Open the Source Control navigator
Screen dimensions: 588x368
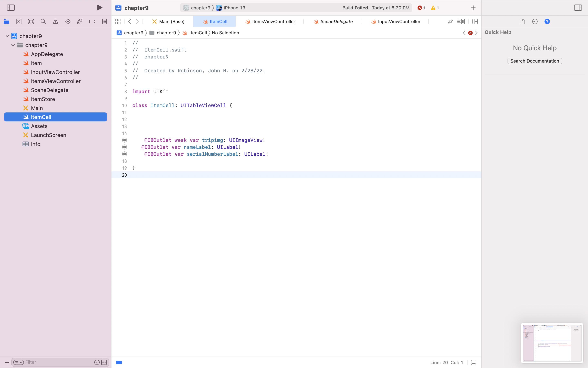pyautogui.click(x=19, y=22)
